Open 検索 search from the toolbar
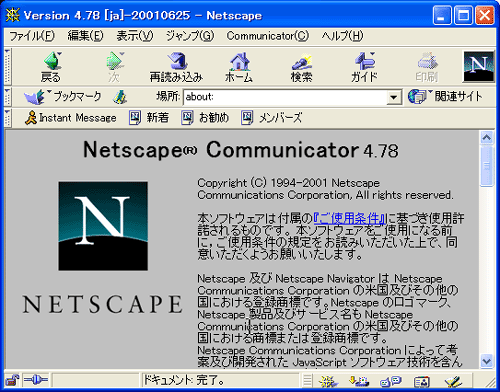This screenshot has width=500, height=392. pyautogui.click(x=302, y=67)
